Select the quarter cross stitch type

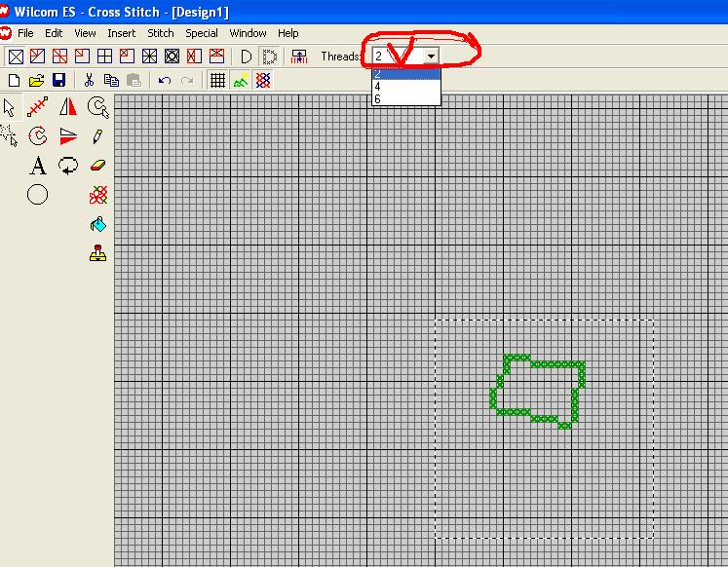click(82, 57)
